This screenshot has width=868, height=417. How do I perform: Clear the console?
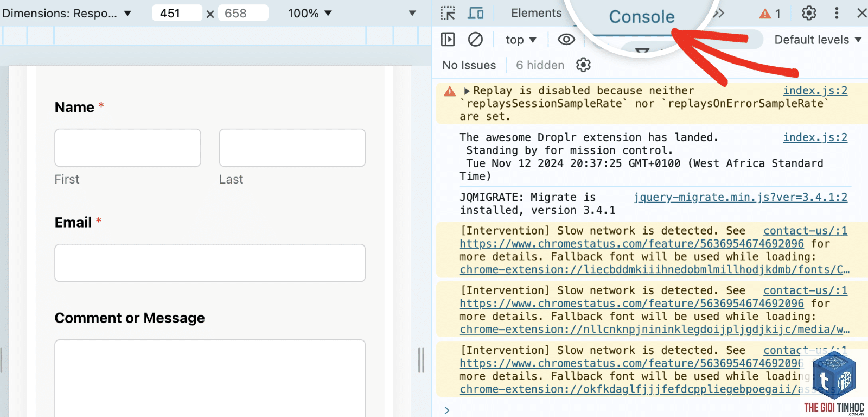click(x=475, y=39)
